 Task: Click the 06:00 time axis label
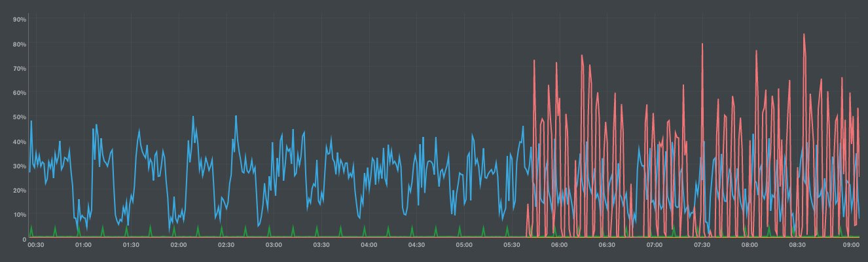559,245
